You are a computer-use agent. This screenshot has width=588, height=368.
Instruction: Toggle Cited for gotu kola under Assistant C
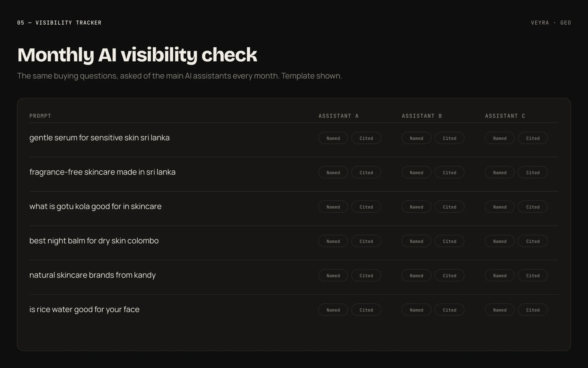[533, 207]
